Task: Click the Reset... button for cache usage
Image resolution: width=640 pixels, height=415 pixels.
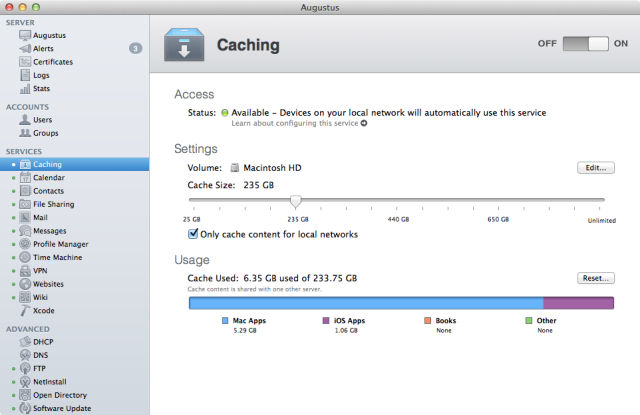Action: pos(596,278)
